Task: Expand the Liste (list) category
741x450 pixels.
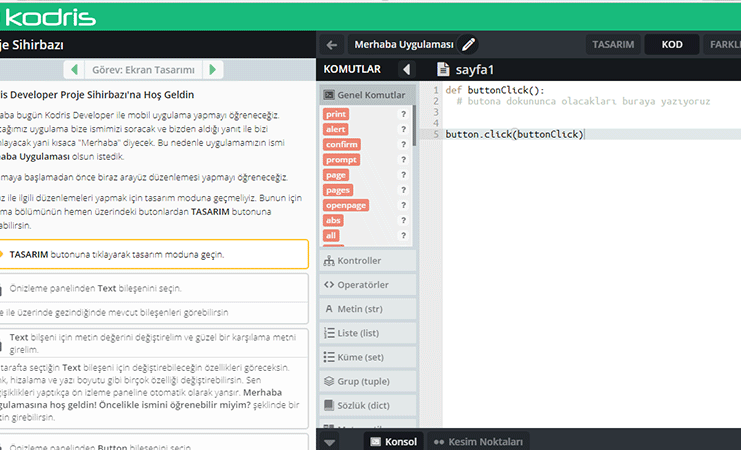Action: click(x=368, y=333)
